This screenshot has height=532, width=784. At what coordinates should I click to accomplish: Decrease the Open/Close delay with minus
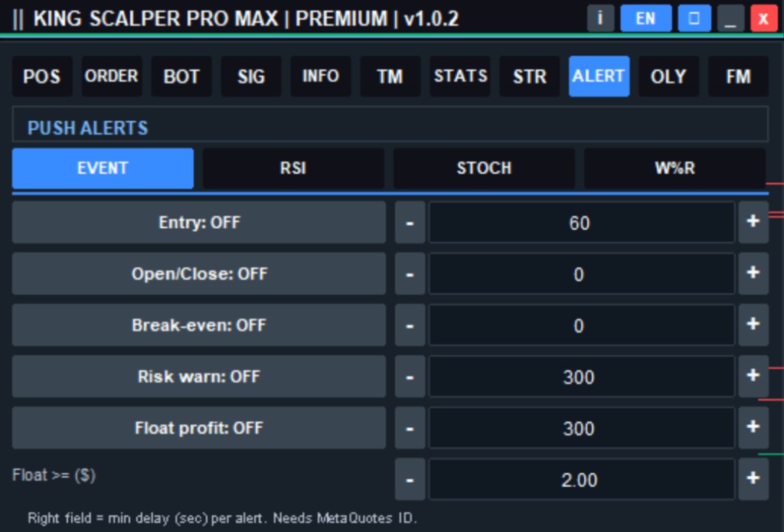(410, 274)
